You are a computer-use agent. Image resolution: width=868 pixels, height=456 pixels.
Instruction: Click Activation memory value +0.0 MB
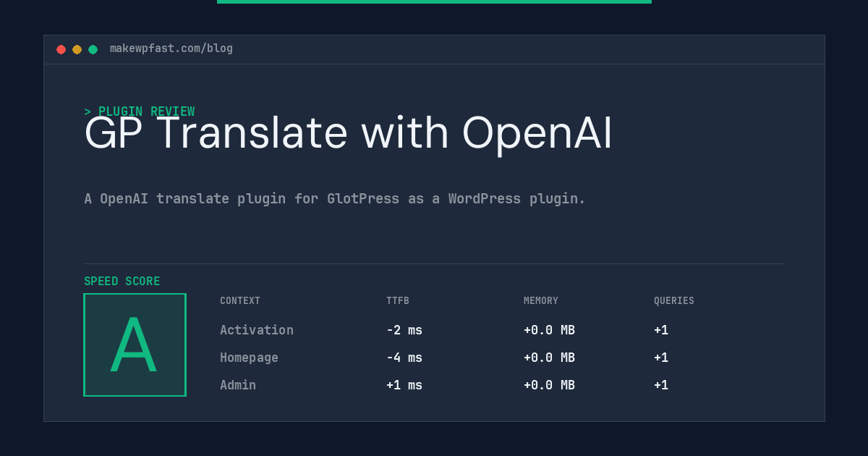click(x=549, y=330)
